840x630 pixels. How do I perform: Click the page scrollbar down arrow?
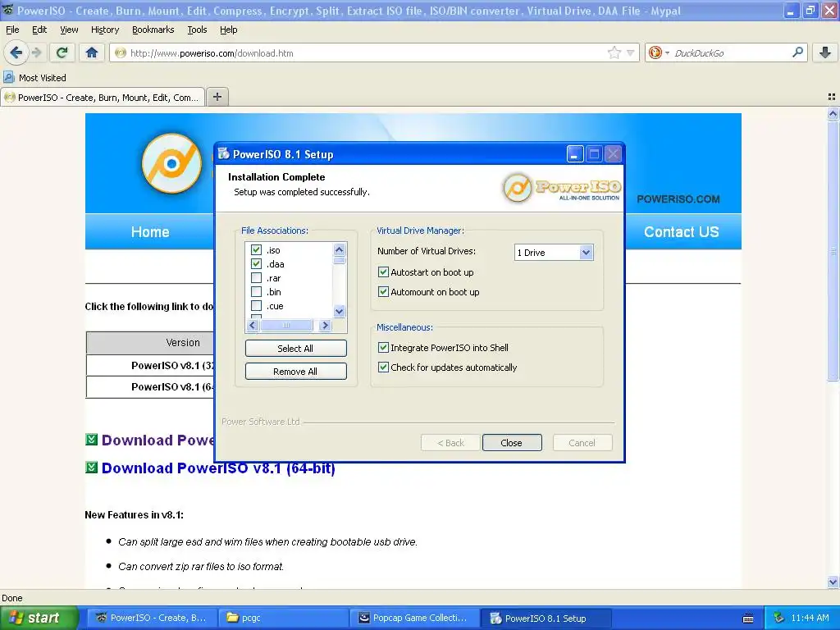point(833,582)
